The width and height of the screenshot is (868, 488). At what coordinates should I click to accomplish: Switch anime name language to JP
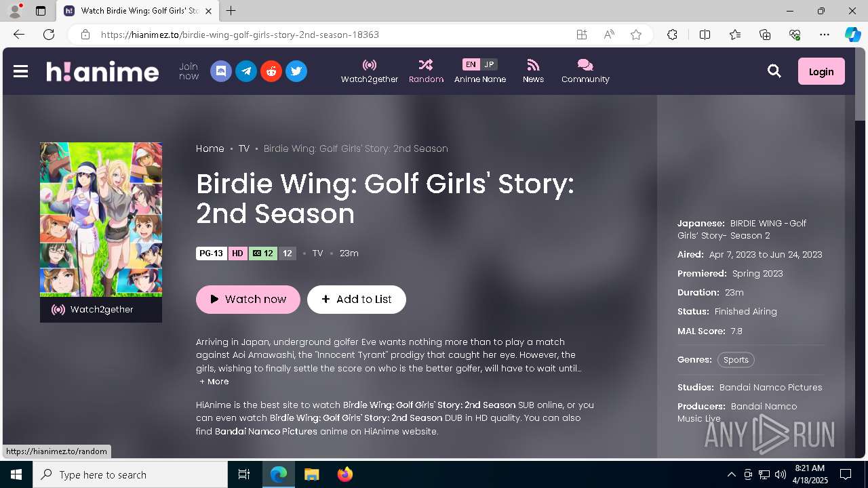489,64
